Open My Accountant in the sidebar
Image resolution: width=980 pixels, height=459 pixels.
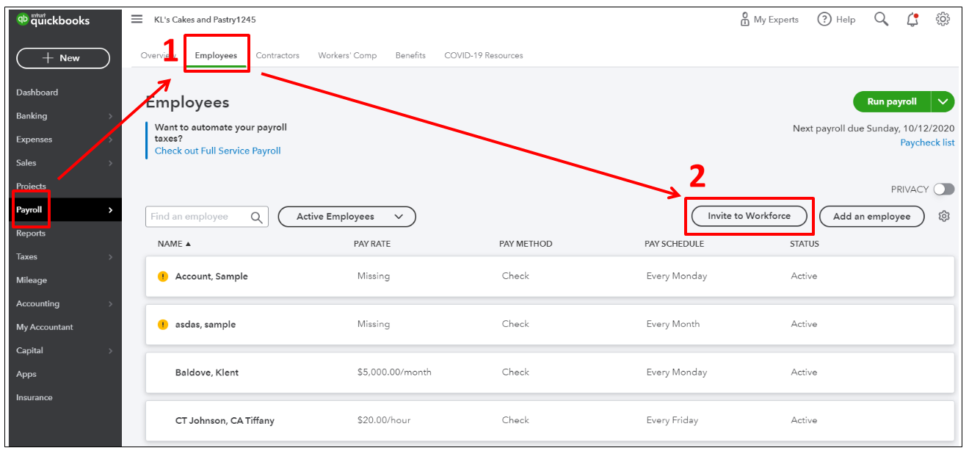(x=45, y=328)
